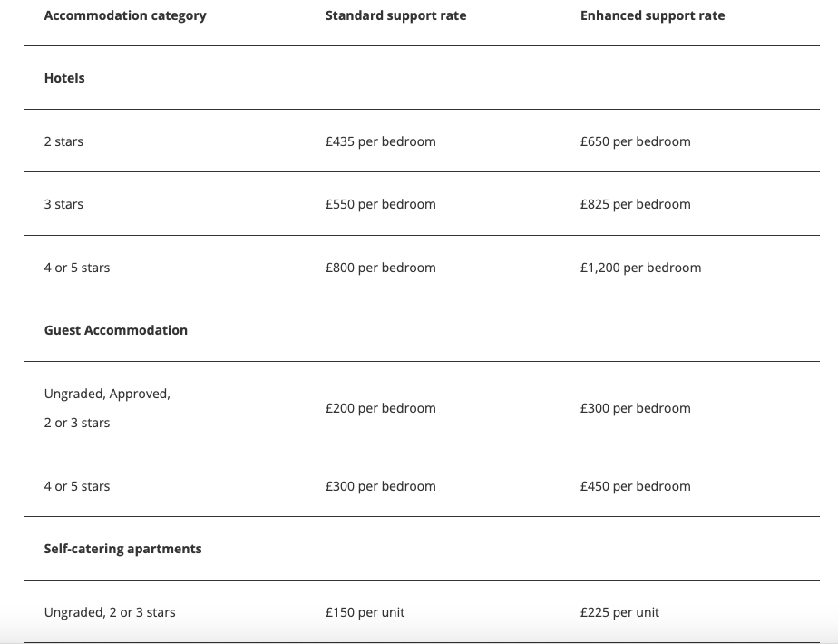Click the £800 per bedroom cell
The image size is (838, 644).
click(381, 268)
